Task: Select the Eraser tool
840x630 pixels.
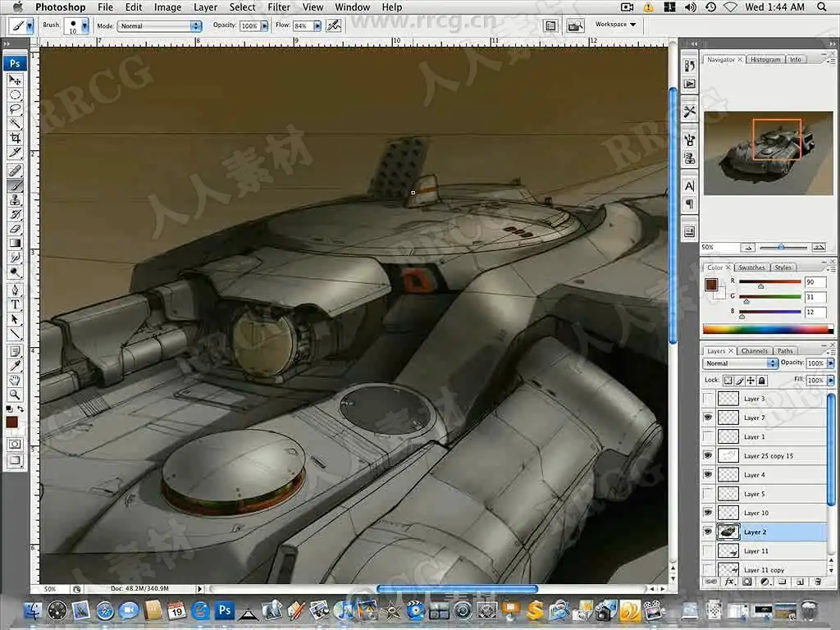Action: tap(15, 228)
